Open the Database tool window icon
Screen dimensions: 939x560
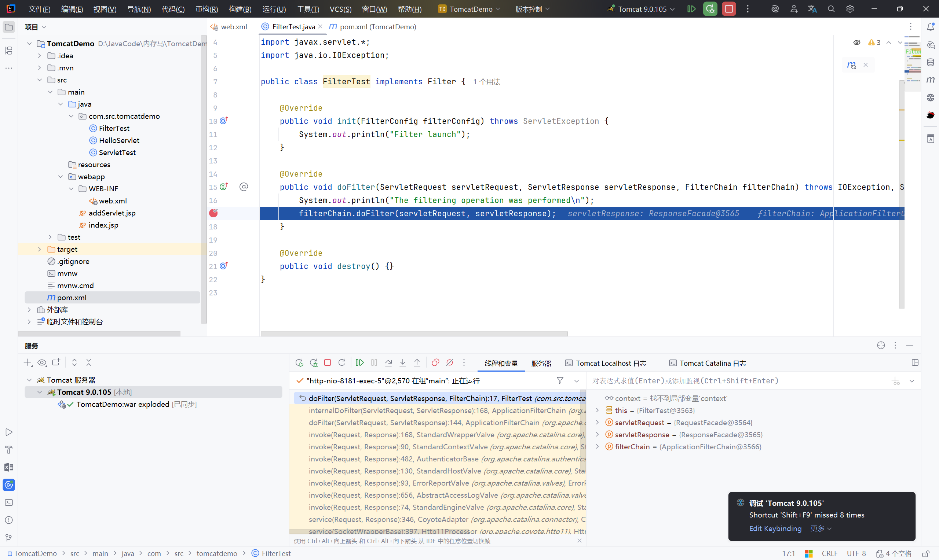[x=931, y=62]
